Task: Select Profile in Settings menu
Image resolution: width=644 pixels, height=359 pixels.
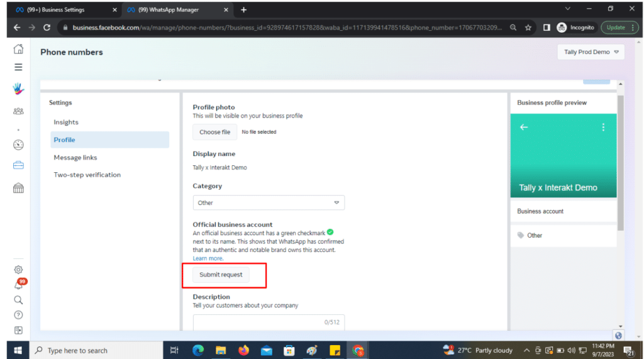Action: point(109,140)
